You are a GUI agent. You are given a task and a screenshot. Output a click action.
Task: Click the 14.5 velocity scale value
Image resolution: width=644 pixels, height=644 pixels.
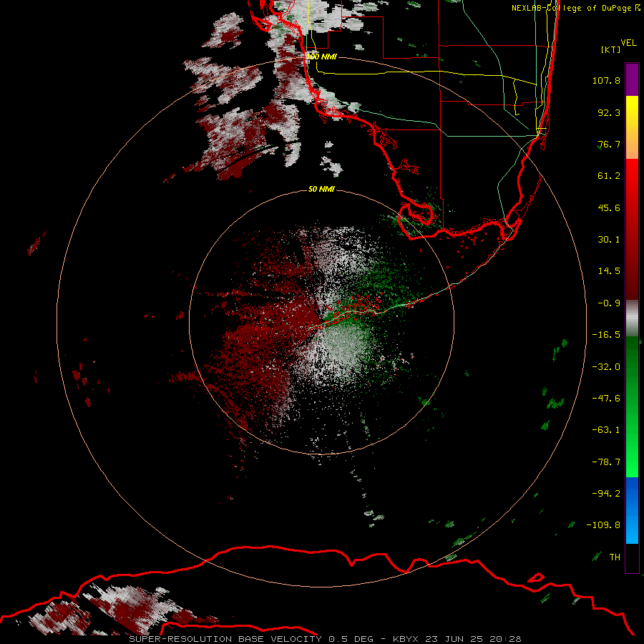[609, 271]
